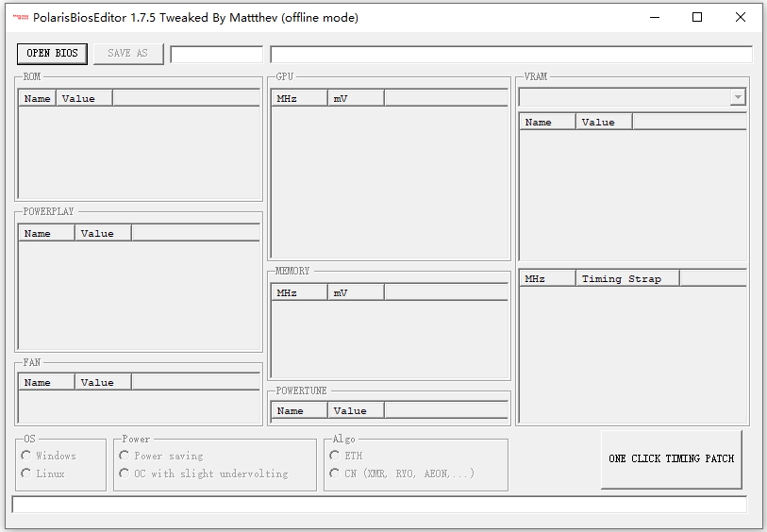Click the OPEN BIOS button
767x532 pixels.
(x=52, y=54)
